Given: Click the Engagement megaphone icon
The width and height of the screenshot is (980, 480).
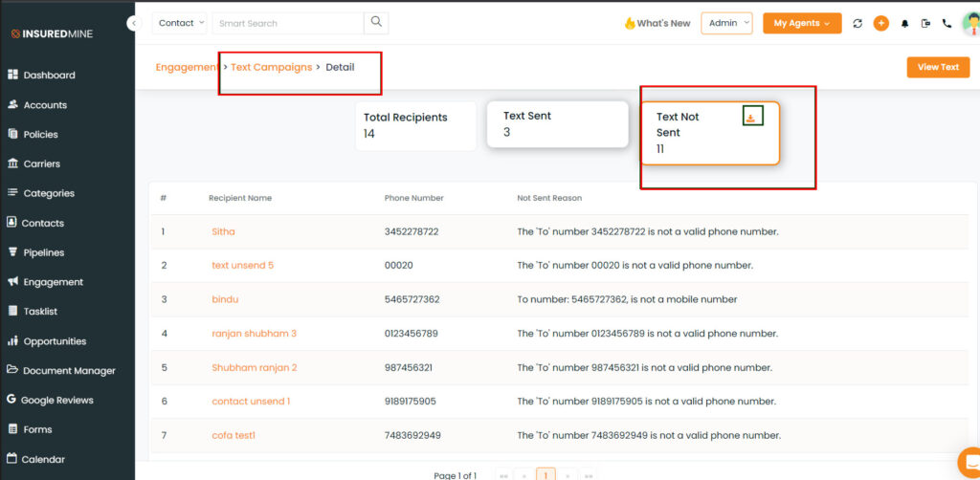Looking at the screenshot, I should coord(11,281).
